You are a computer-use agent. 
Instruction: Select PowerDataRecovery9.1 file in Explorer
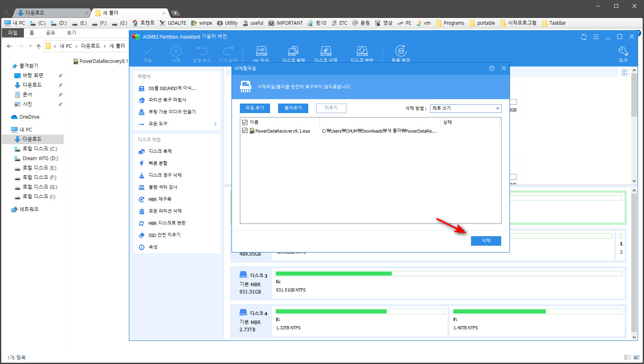click(100, 61)
